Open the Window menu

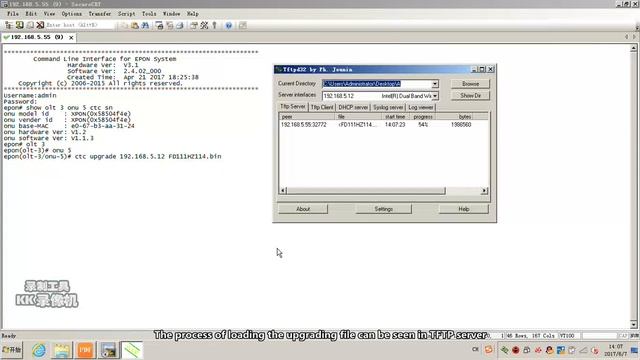click(x=171, y=13)
